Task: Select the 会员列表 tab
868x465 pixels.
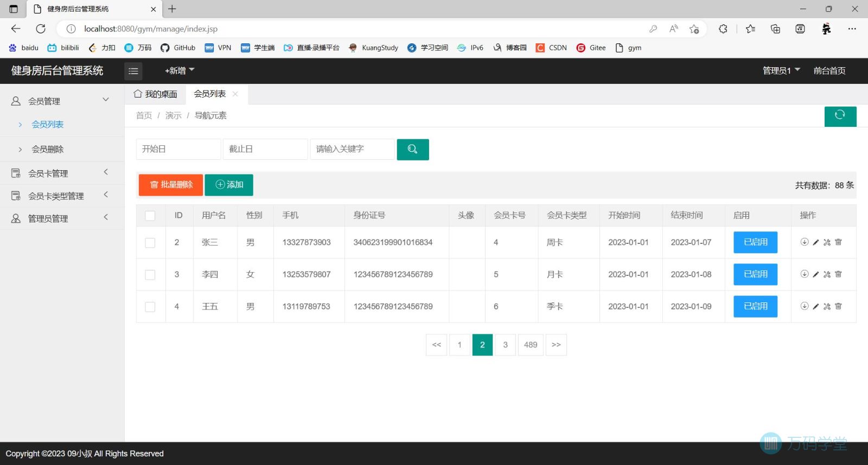Action: (x=210, y=94)
